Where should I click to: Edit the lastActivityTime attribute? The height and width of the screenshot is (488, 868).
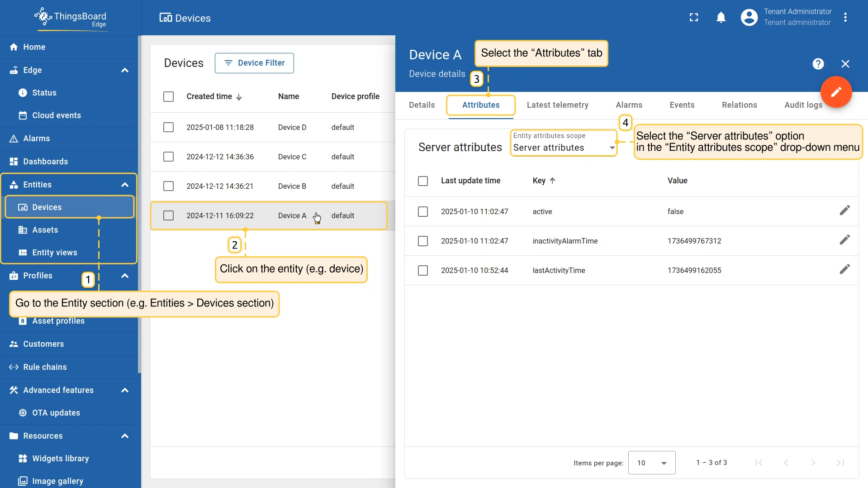[844, 269]
